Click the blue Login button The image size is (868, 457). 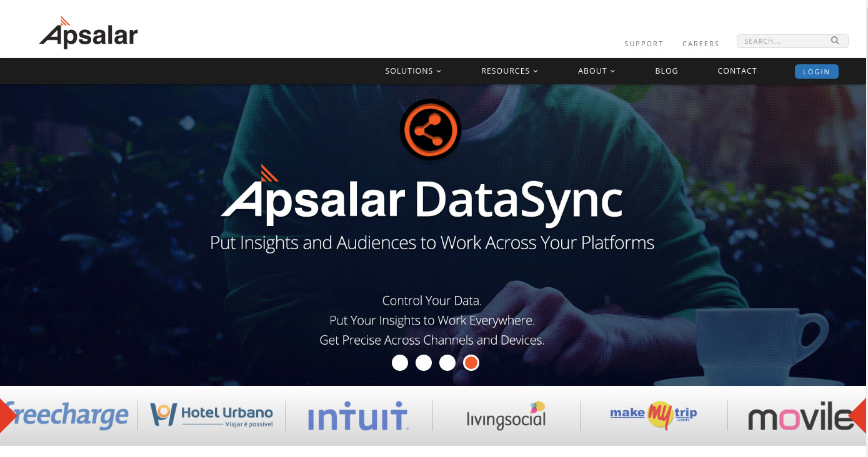coord(816,72)
